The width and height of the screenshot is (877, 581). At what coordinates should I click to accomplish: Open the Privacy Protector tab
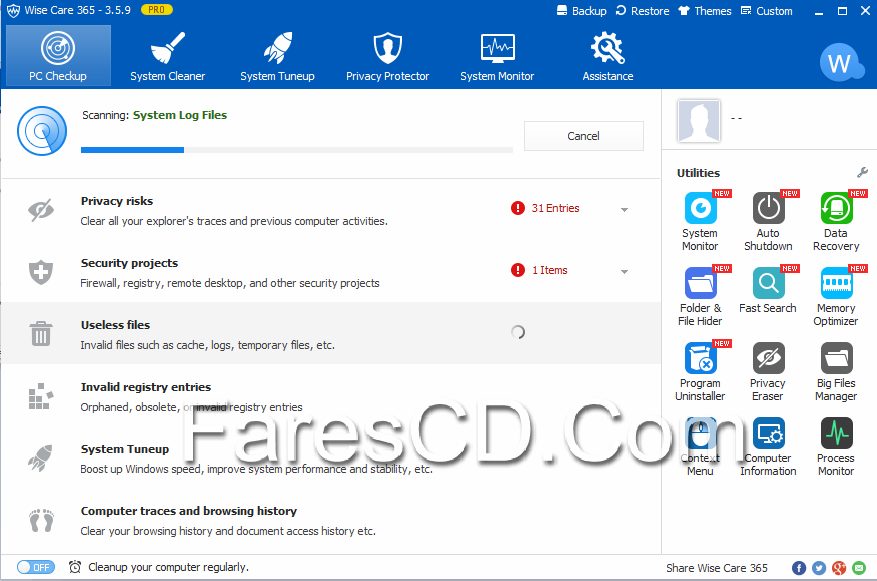(x=388, y=55)
